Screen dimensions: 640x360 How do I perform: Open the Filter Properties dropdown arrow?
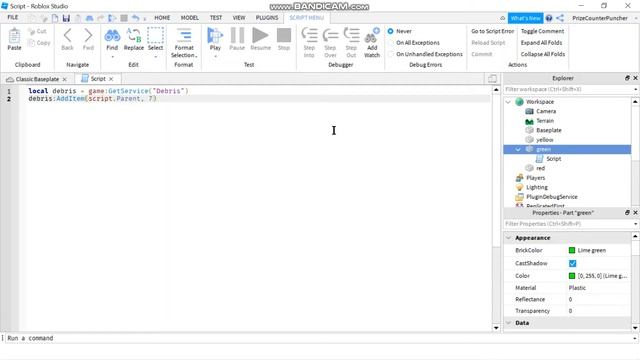635,224
